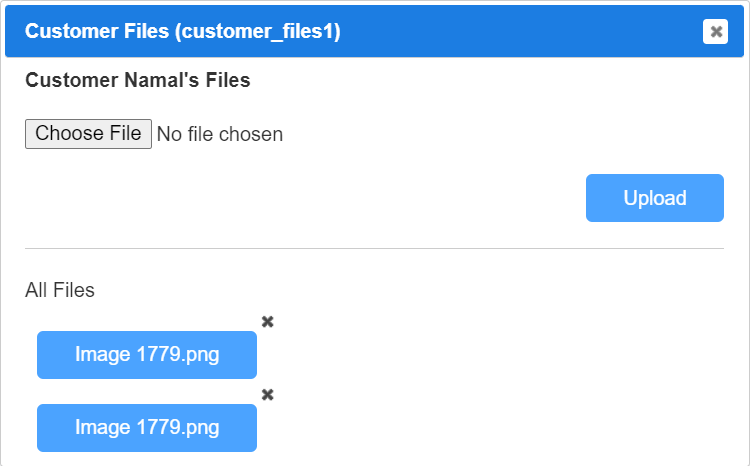Click the 'Customer Files (customer_files1)' title text
This screenshot has width=750, height=466.
tap(183, 31)
